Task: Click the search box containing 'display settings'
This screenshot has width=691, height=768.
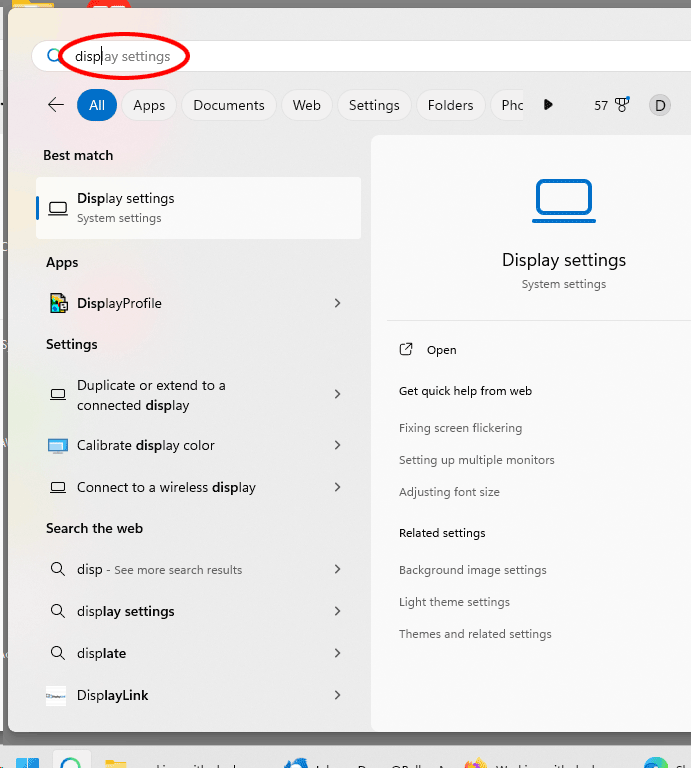Action: 362,56
